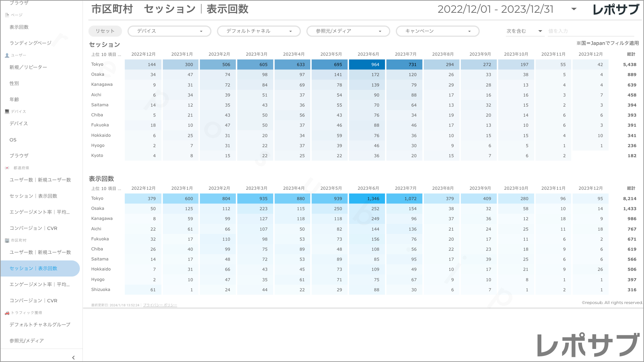Click the laptop icon beside デバイス section
Viewport: 644px width, 362px height.
point(7,112)
